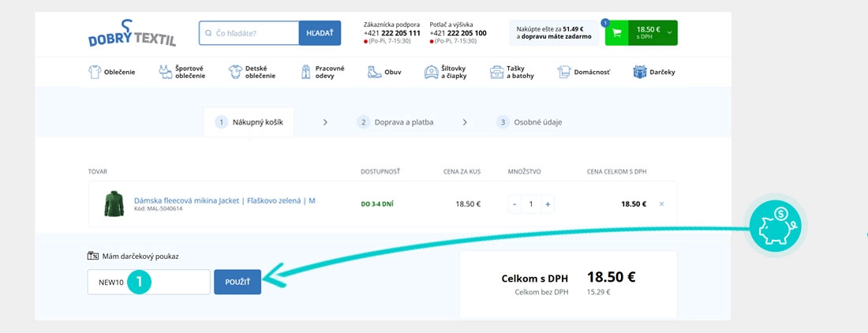
Task: Increase jacket quantity with plus button
Action: click(x=548, y=204)
